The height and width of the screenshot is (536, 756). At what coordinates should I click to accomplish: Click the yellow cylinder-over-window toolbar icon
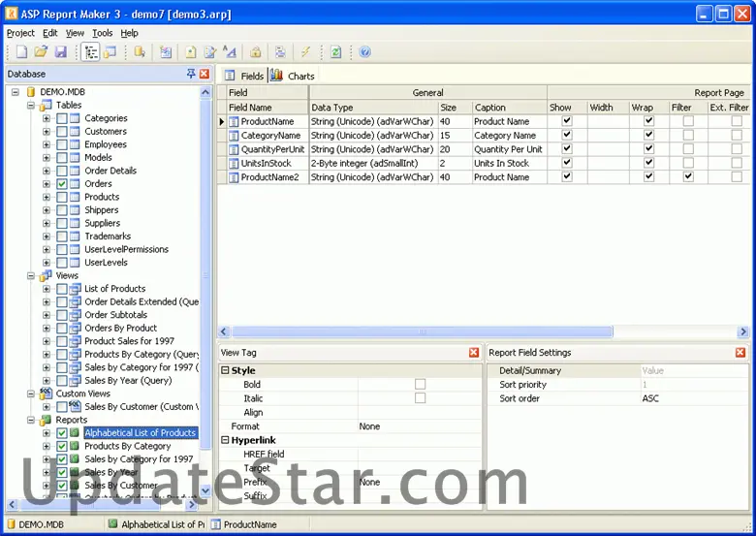[x=110, y=51]
